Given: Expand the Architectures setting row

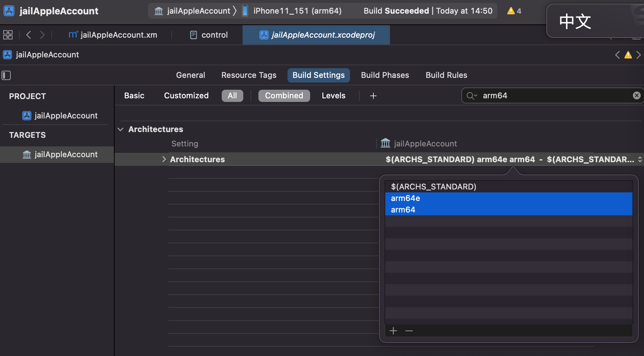Looking at the screenshot, I should 164,159.
